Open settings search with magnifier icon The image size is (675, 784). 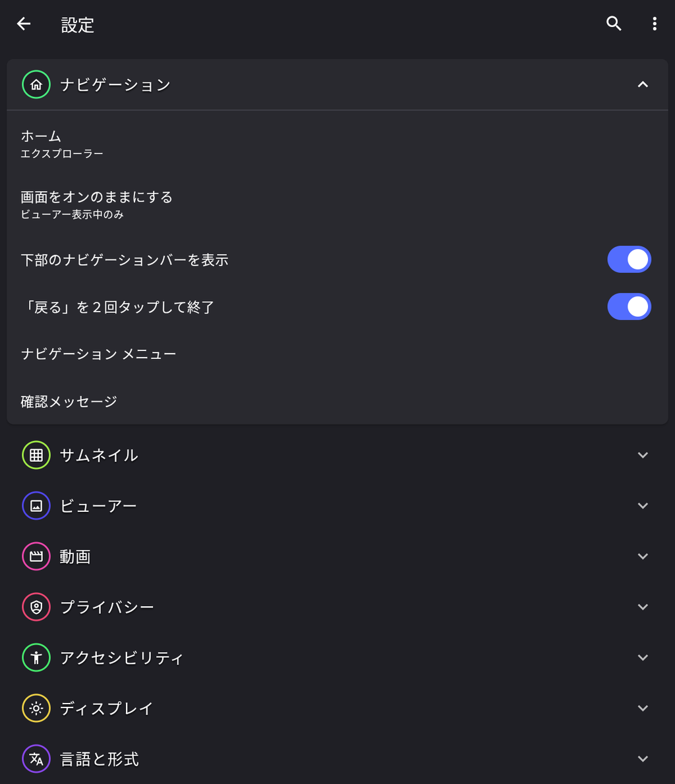(614, 24)
